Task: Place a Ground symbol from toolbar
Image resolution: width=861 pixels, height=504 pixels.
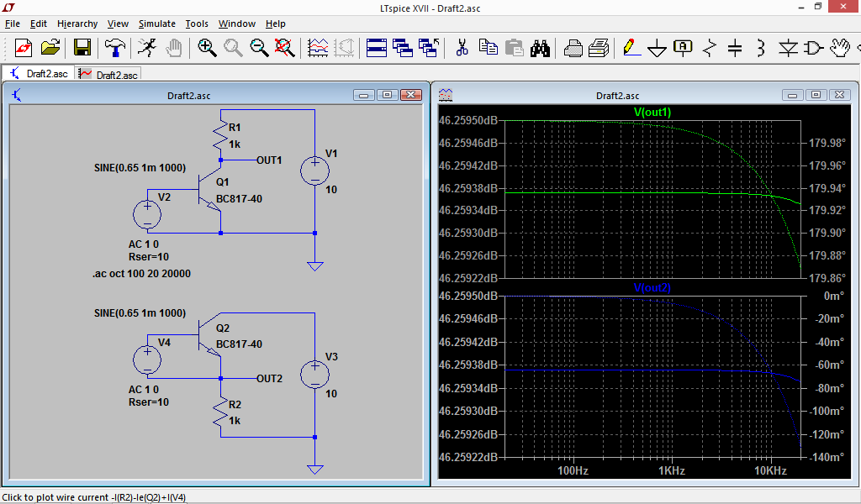Action: coord(657,48)
